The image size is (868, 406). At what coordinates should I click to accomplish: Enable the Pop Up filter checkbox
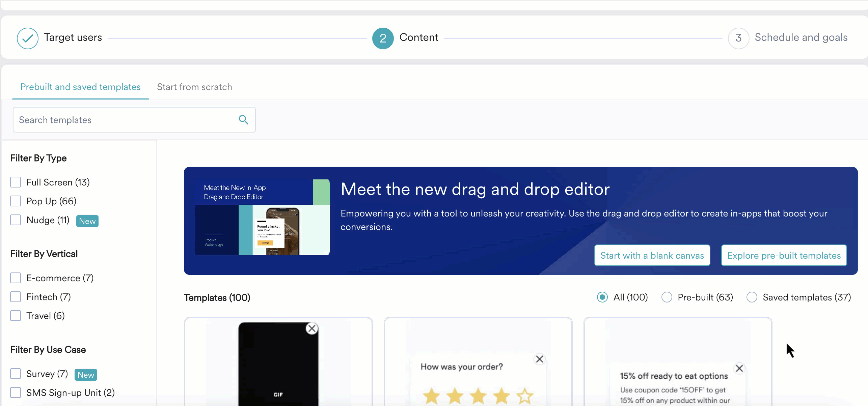[x=16, y=201]
